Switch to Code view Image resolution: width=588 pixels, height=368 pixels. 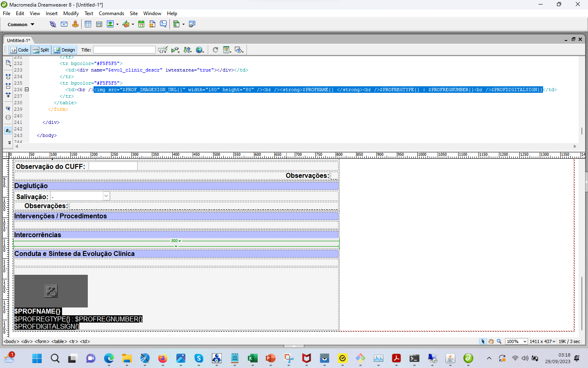(x=19, y=50)
